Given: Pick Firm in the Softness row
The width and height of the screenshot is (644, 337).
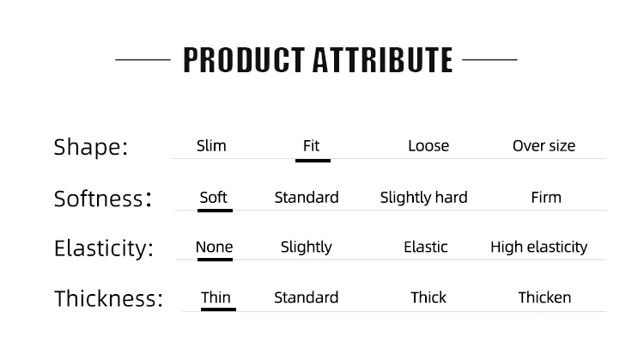Looking at the screenshot, I should 546,198.
